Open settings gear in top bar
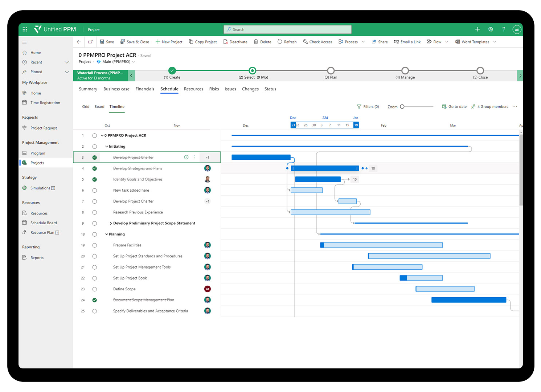Viewport: 541px width, 392px height. click(x=491, y=29)
